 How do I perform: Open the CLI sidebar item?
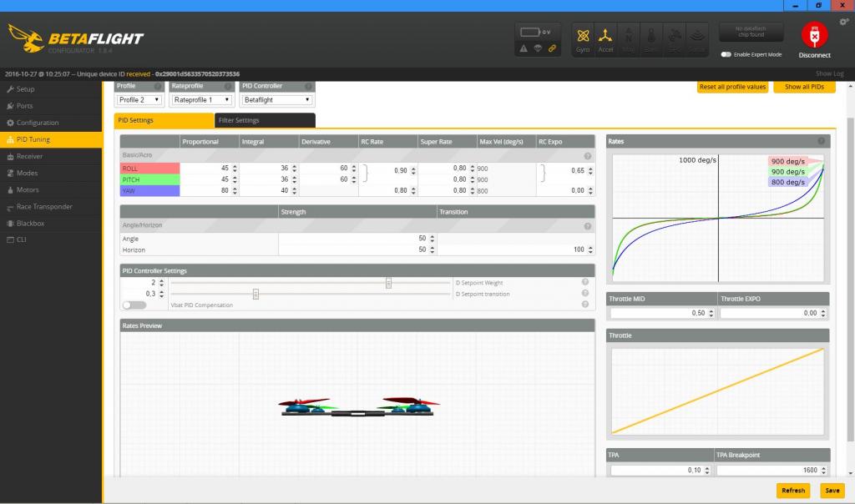[23, 239]
